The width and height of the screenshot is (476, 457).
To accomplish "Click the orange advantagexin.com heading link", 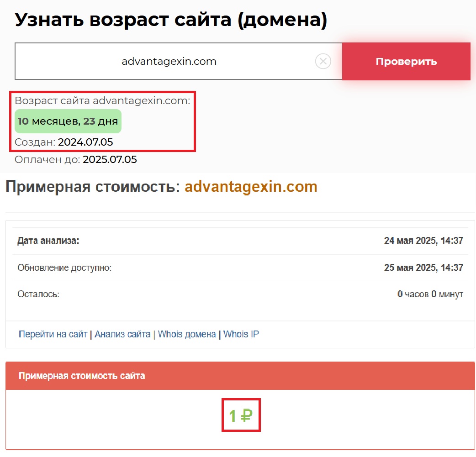I will [251, 187].
